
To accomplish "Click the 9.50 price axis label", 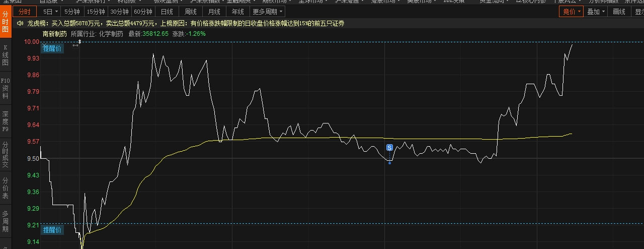I will tap(33, 159).
